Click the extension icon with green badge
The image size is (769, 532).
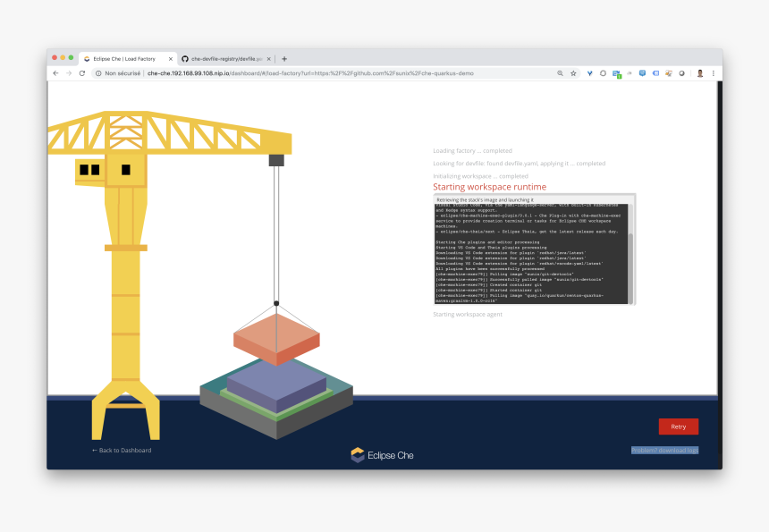click(x=616, y=74)
